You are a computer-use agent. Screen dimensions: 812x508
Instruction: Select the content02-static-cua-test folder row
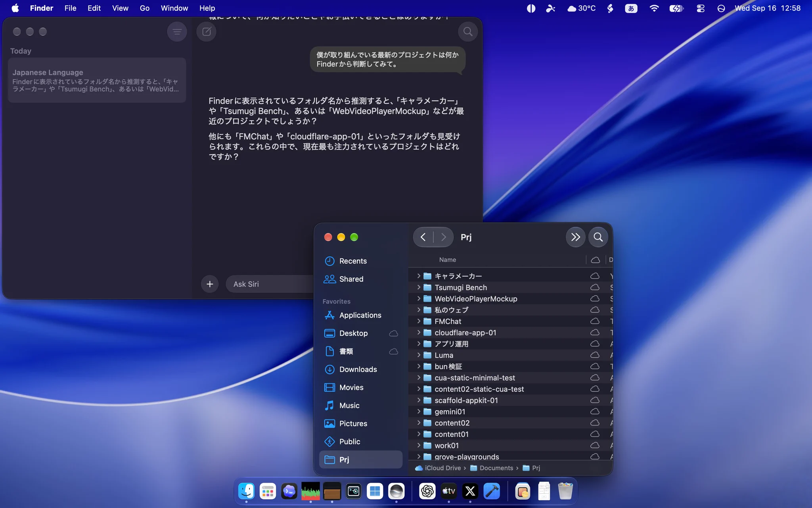[x=511, y=389]
